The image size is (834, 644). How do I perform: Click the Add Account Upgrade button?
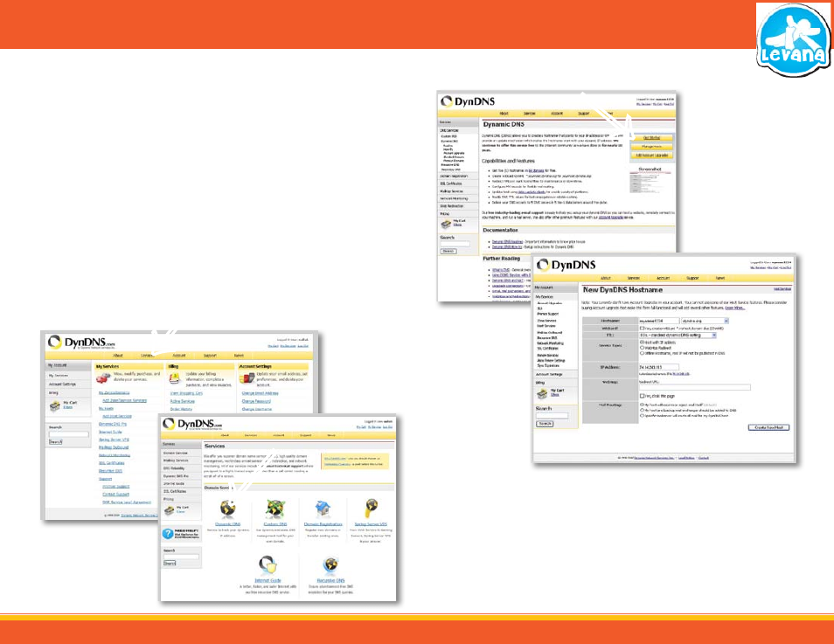click(651, 156)
